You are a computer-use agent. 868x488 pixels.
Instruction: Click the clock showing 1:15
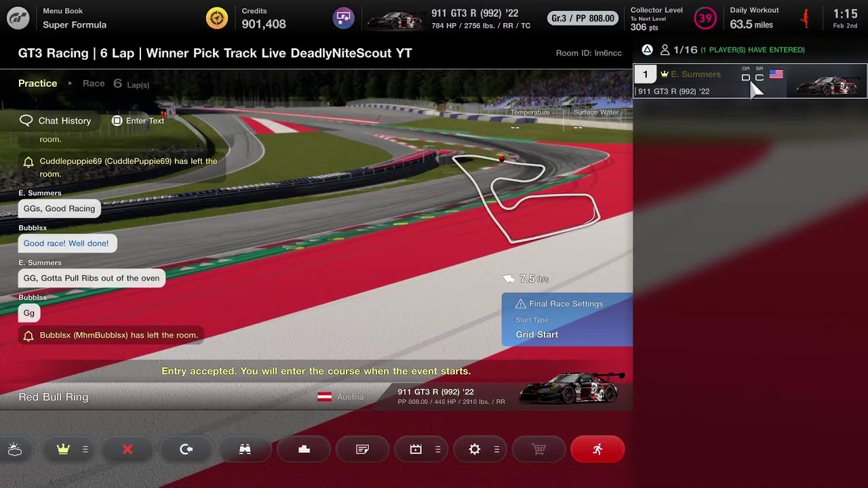846,14
